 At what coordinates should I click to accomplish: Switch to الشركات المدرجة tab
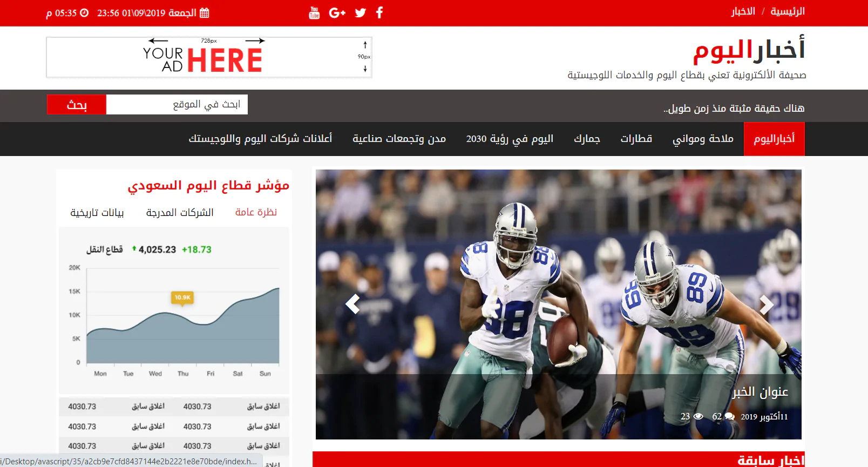(x=180, y=213)
